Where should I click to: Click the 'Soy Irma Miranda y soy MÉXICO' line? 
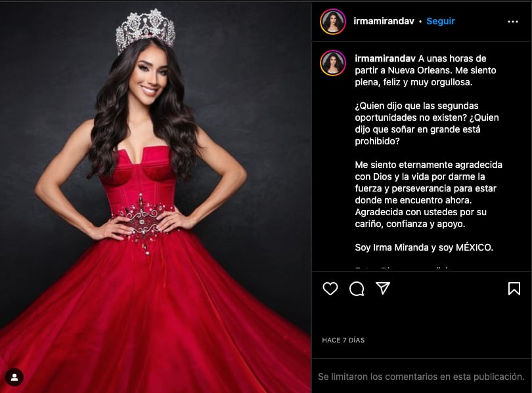point(424,247)
